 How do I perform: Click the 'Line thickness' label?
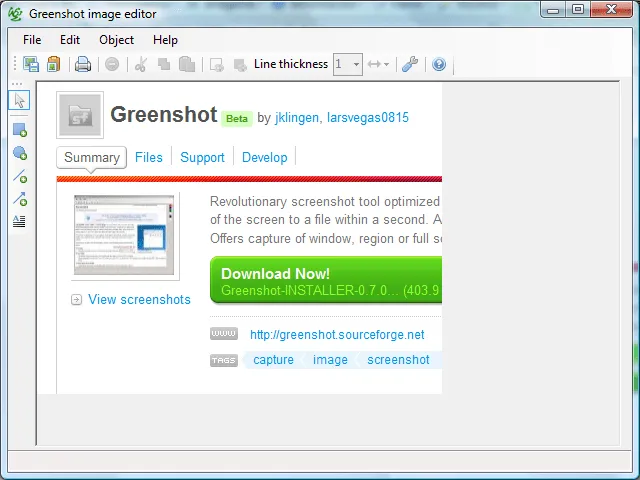coord(291,64)
